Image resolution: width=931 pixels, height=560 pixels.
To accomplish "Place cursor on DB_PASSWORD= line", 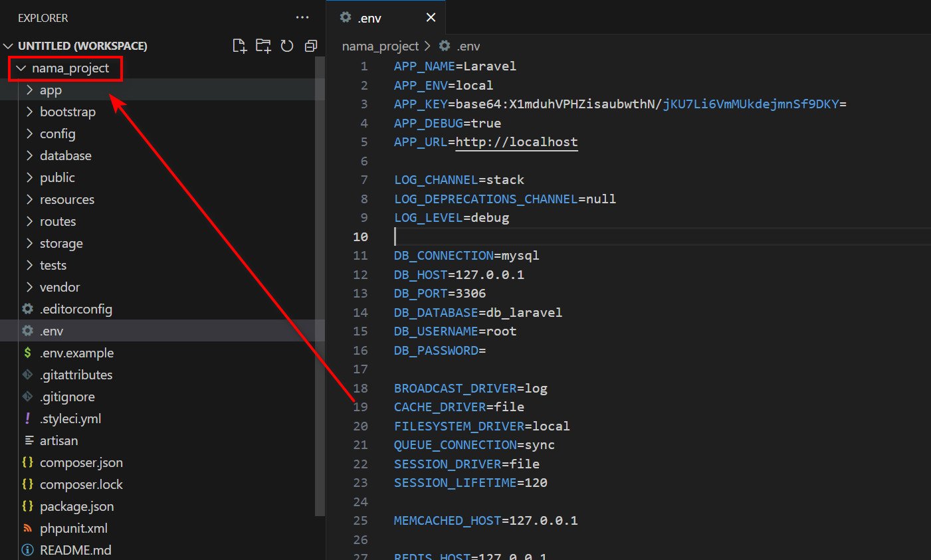I will coord(440,350).
